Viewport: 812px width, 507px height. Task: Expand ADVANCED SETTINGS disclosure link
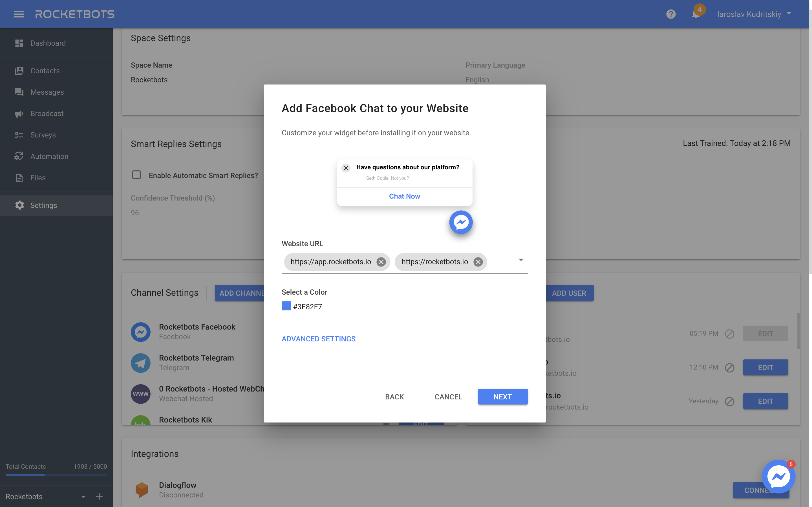pos(319,338)
